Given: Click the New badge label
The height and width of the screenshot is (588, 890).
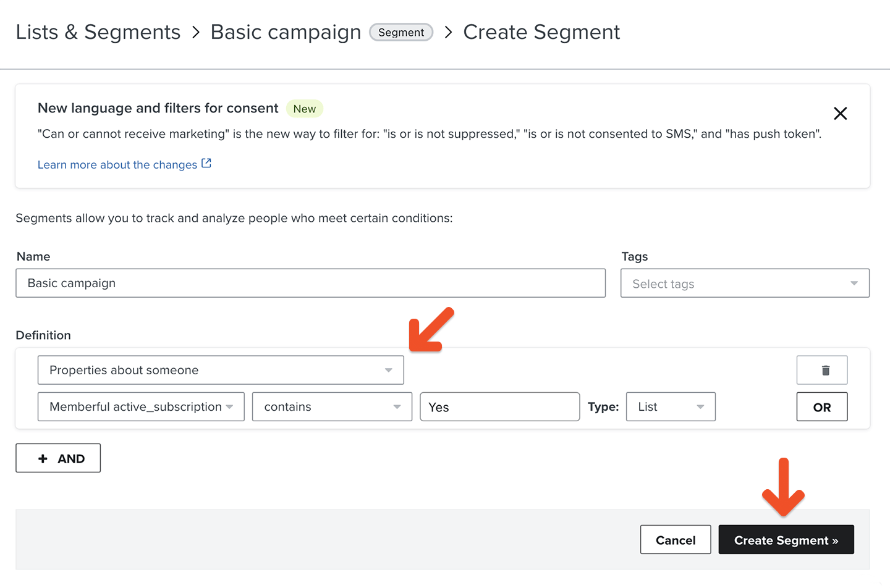Looking at the screenshot, I should click(x=304, y=109).
